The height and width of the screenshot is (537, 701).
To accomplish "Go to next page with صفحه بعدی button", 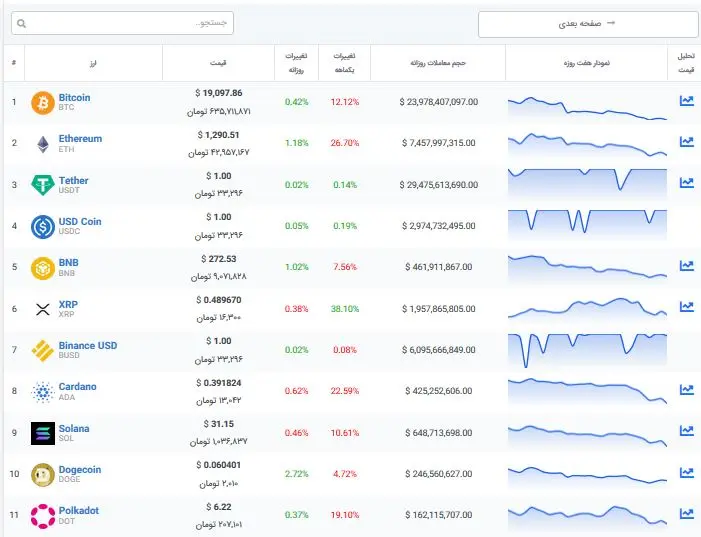I will 586,23.
